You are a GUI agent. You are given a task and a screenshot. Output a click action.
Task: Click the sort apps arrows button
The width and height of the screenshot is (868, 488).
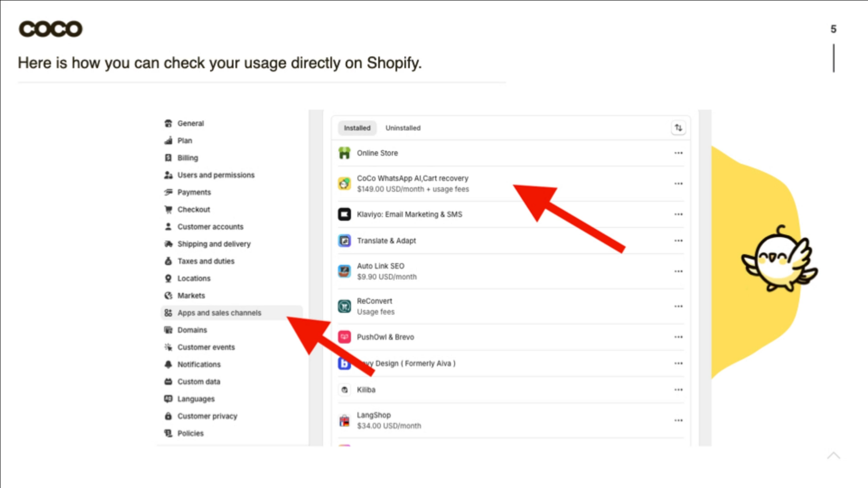pyautogui.click(x=678, y=128)
